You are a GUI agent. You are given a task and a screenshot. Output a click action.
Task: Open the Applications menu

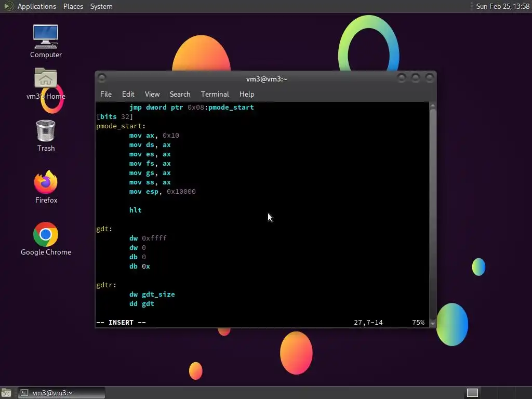point(37,6)
